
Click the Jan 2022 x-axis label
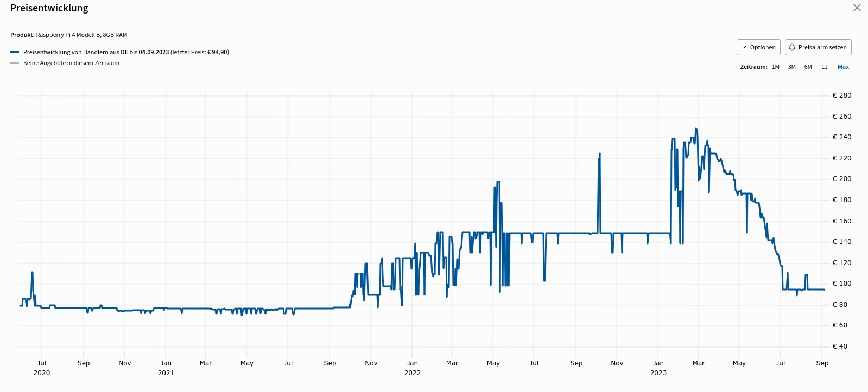click(x=413, y=368)
